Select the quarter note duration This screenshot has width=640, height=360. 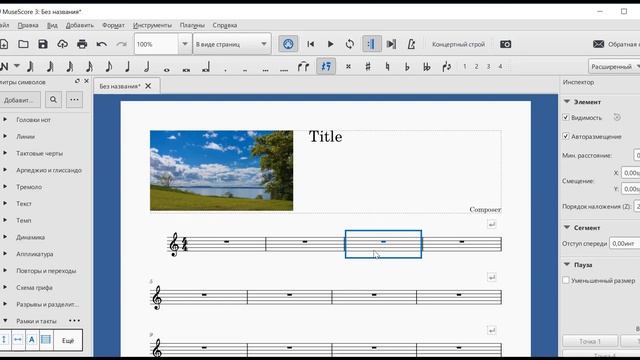(127, 67)
